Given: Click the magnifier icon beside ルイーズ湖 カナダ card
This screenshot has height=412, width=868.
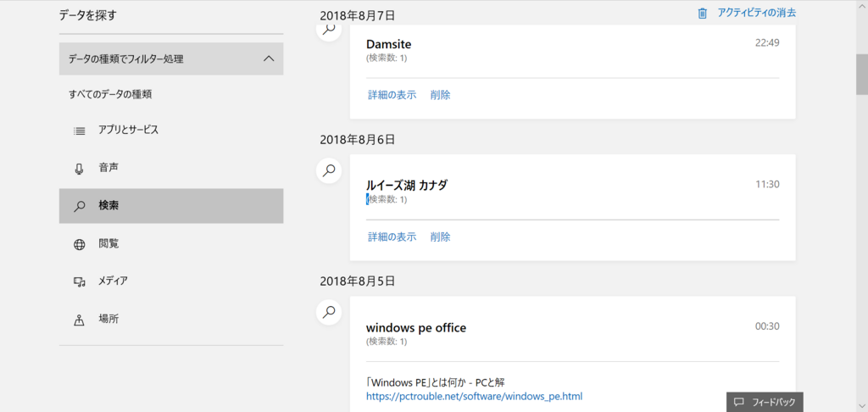Looking at the screenshot, I should pos(329,170).
